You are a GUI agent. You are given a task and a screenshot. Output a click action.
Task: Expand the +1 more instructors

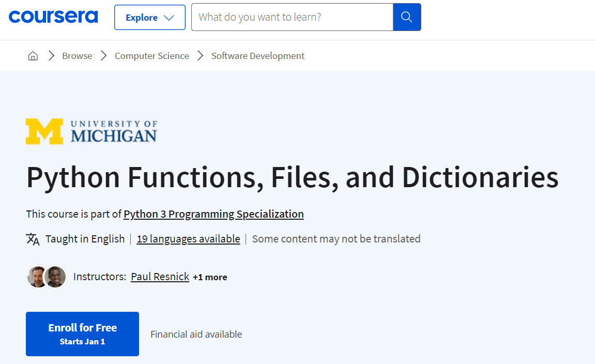pos(210,277)
